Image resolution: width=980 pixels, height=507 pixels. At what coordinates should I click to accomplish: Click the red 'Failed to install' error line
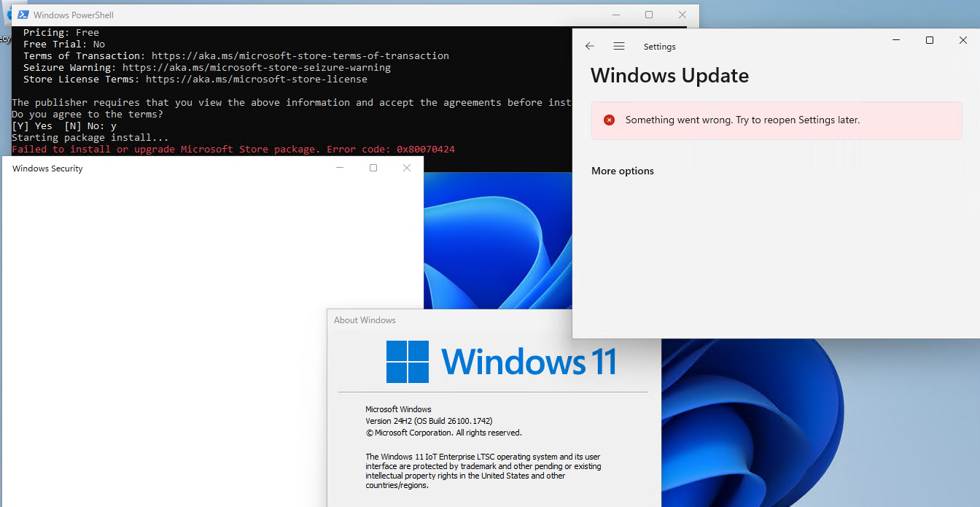pyautogui.click(x=233, y=149)
